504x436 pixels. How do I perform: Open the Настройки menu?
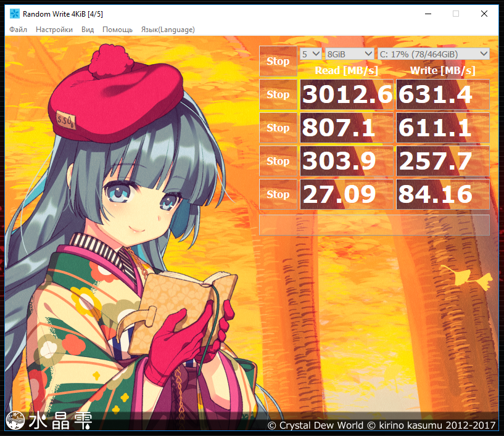(x=54, y=30)
